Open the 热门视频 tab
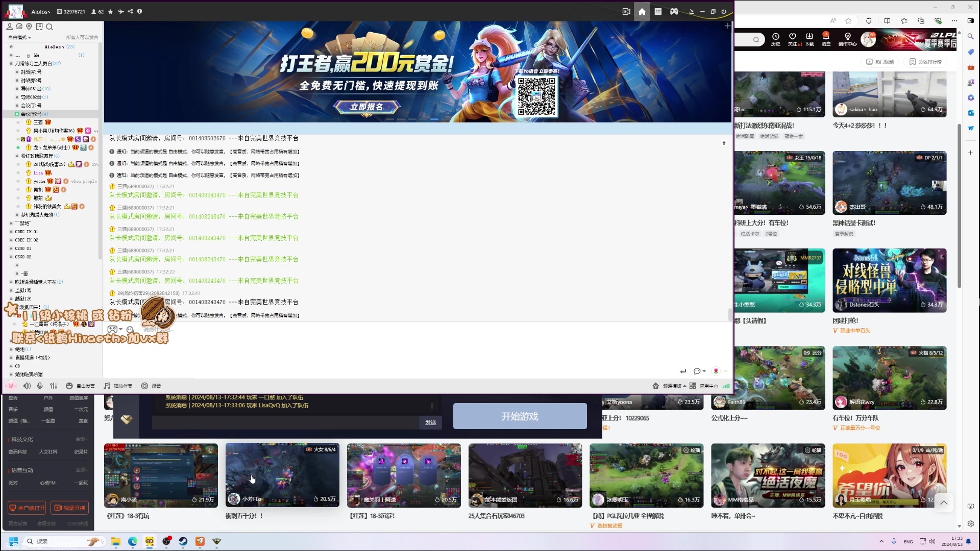Screen dimensions: 980x551 tap(880, 62)
